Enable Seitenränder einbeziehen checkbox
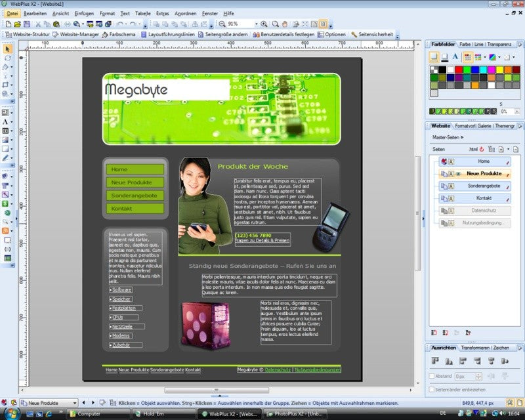The image size is (525, 420). coord(432,390)
